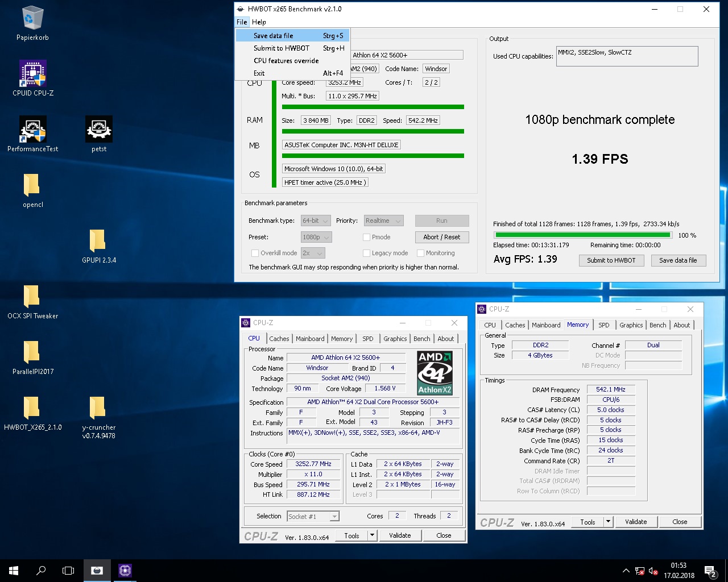Click the CPU-Z memory window title icon
This screenshot has height=582, width=728.
[482, 309]
